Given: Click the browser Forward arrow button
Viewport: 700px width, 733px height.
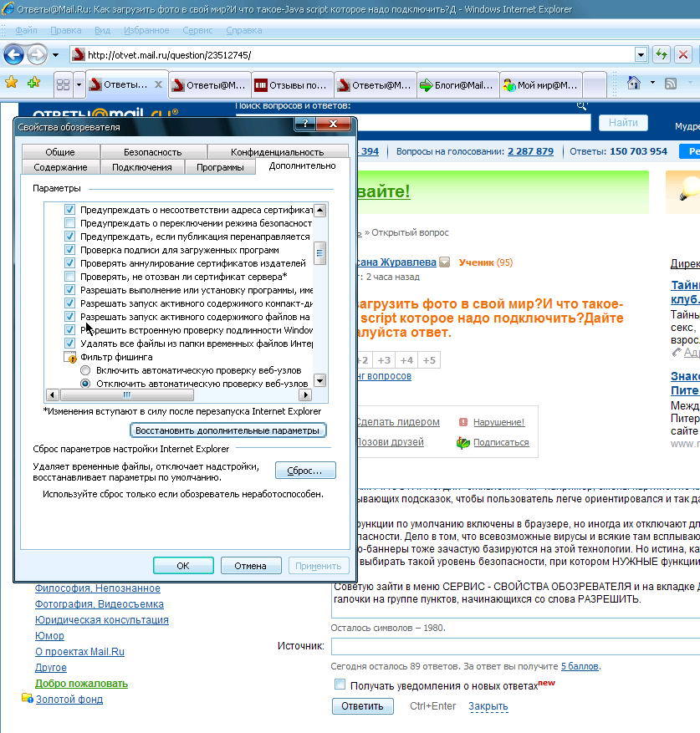Looking at the screenshot, I should [37, 55].
